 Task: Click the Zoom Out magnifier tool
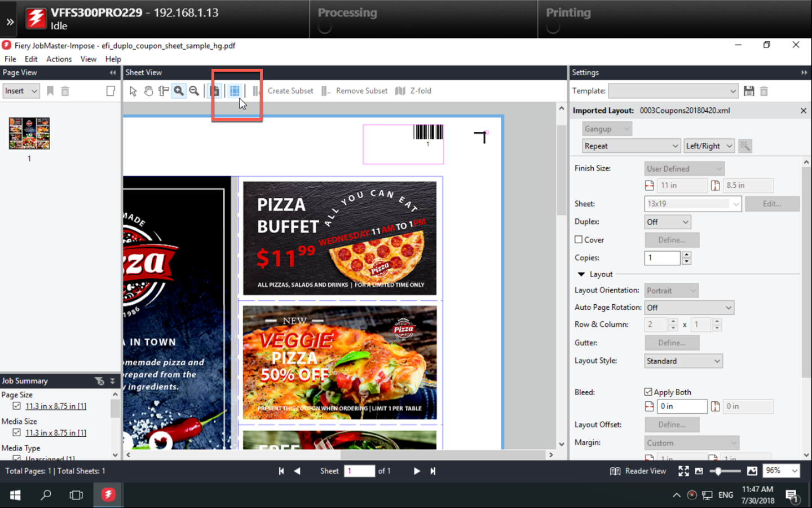194,91
